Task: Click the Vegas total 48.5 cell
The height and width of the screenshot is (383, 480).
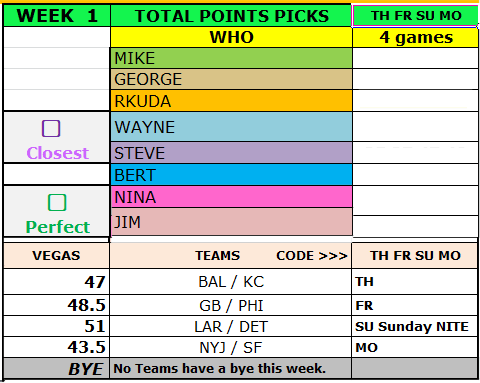Action: (57, 305)
